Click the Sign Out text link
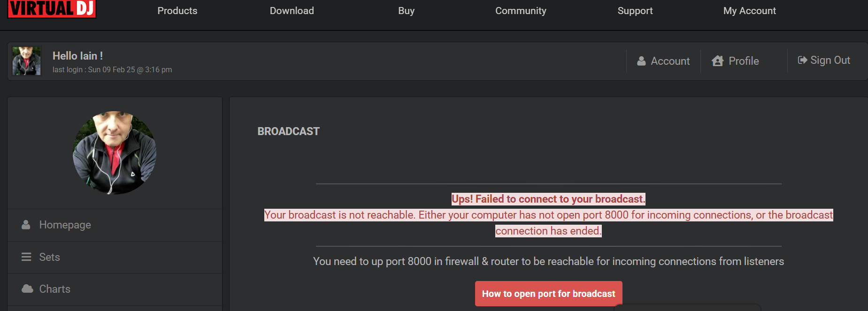 coord(830,60)
